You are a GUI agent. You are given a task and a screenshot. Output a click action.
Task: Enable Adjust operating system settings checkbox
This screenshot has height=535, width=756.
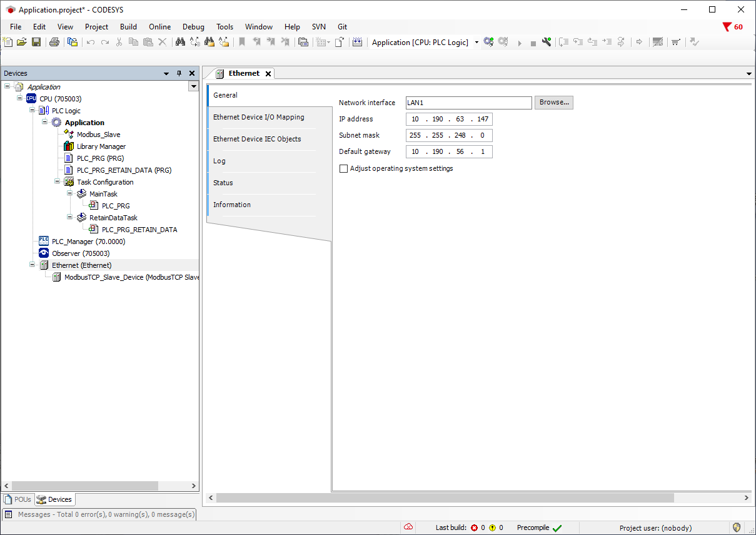tap(343, 169)
